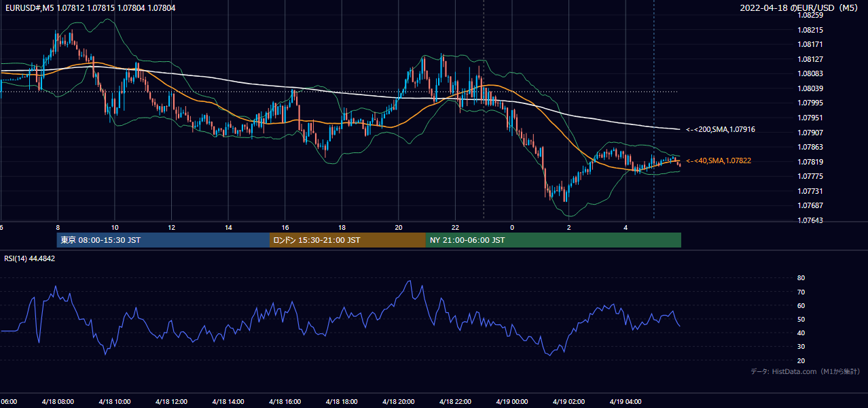
Task: Click the RSI axis value 70
Action: 801,292
